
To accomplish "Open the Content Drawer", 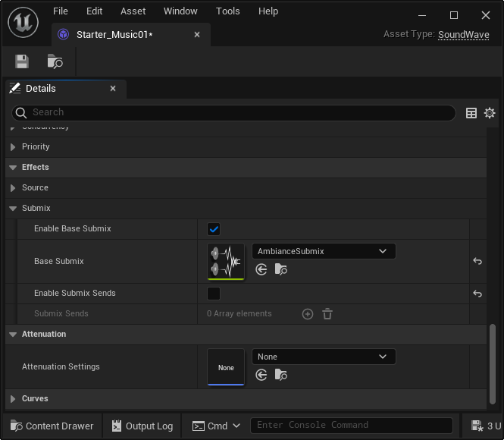I will coord(52,426).
